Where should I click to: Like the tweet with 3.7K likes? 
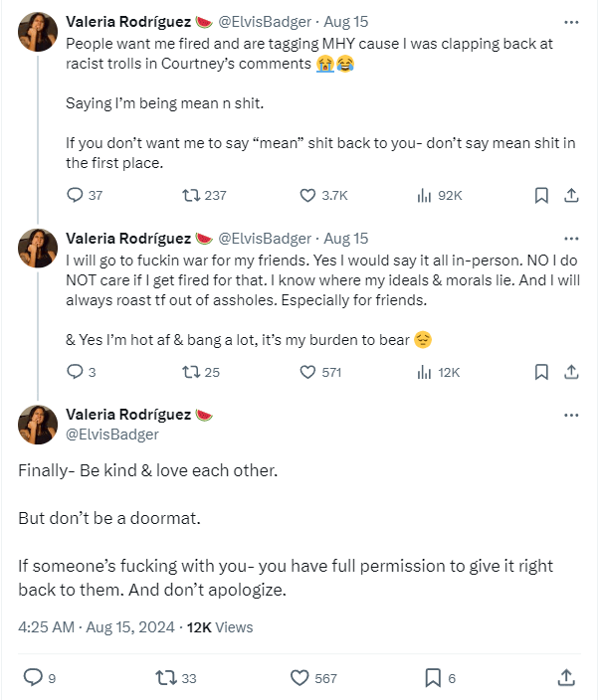[309, 195]
